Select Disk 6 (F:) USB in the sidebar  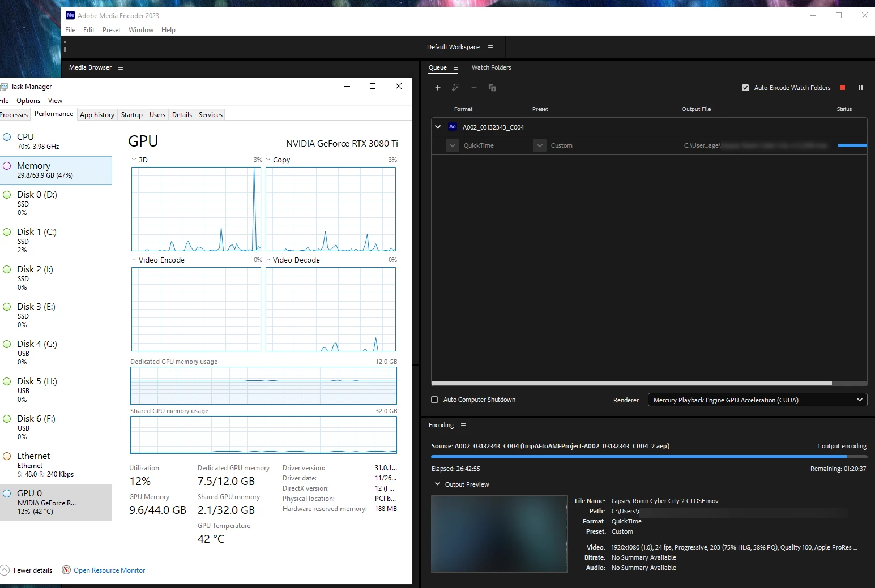(56, 428)
